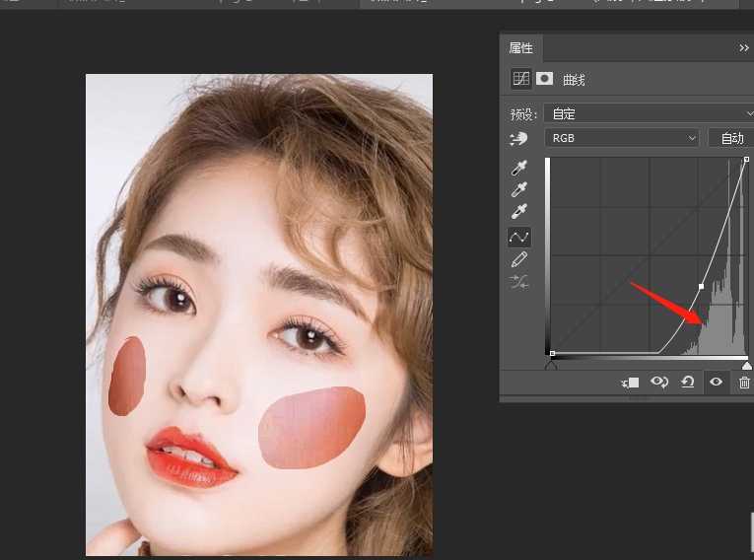Click the 自动 auto button
The width and height of the screenshot is (754, 560).
731,138
